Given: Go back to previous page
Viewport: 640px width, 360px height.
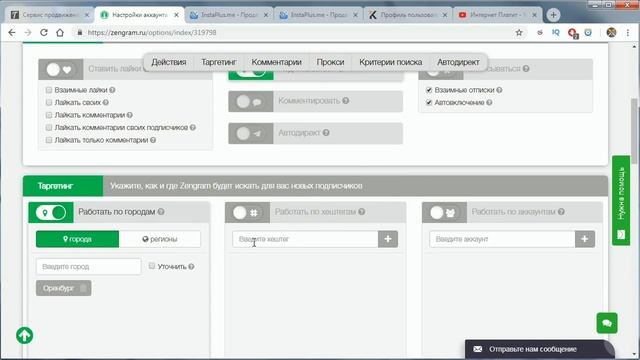Looking at the screenshot, I should pyautogui.click(x=12, y=33).
